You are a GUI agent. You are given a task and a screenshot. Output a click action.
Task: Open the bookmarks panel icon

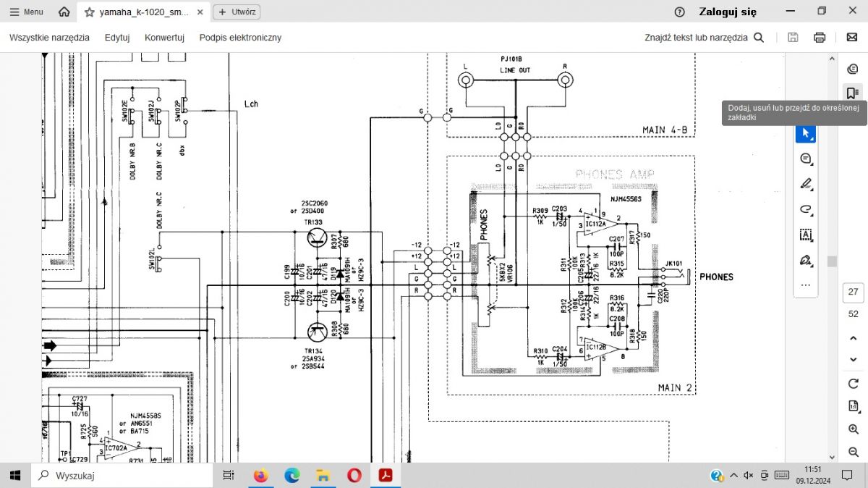click(852, 93)
